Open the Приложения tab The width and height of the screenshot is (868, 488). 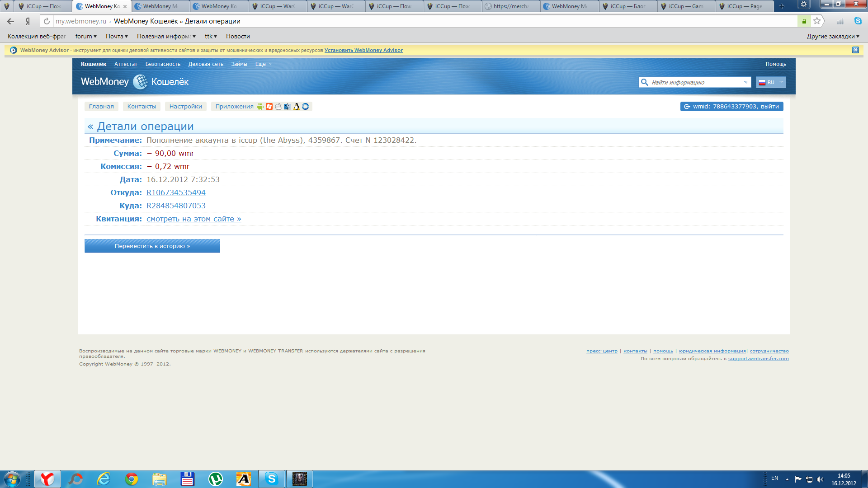(x=234, y=107)
